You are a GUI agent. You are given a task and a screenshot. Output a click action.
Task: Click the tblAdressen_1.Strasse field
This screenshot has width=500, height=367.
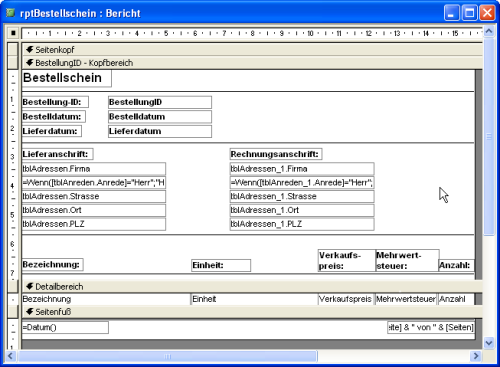(302, 196)
